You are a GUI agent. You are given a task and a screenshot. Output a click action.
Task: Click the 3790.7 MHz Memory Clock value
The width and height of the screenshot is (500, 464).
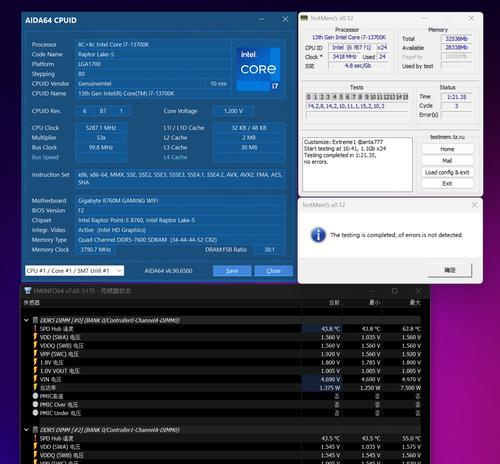coord(96,249)
